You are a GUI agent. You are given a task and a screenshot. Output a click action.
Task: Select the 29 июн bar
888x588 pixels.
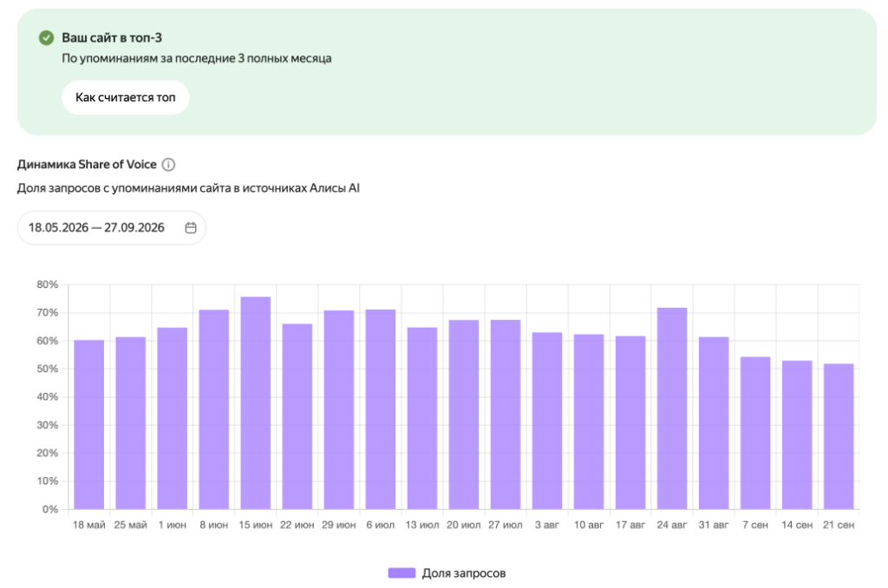pyautogui.click(x=339, y=409)
